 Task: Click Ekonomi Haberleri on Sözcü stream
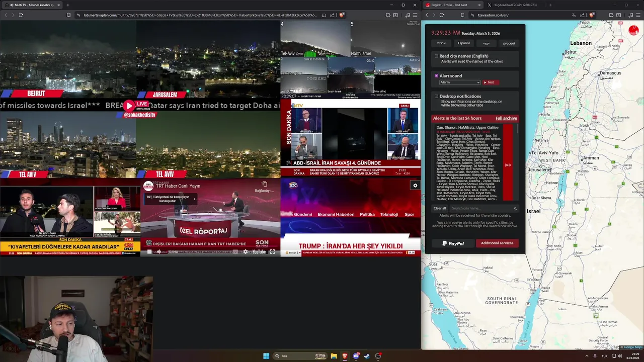click(336, 214)
